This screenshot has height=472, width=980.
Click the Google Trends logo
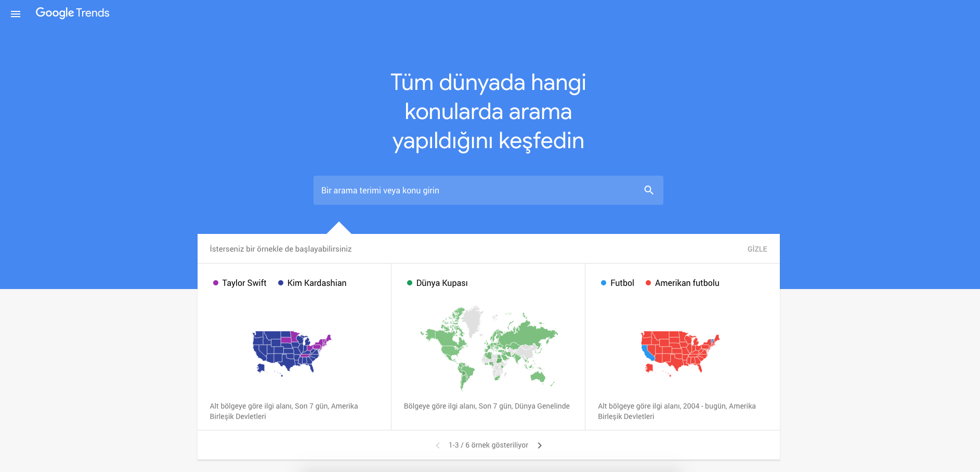point(72,13)
